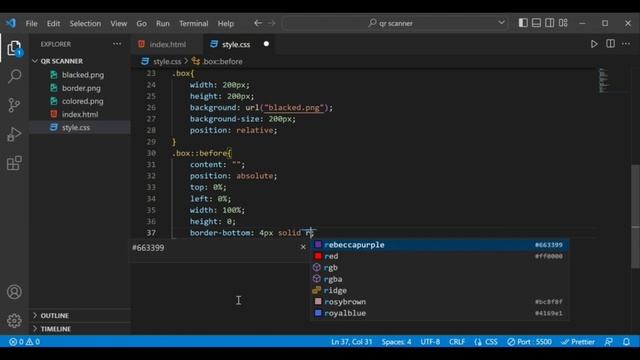Viewport: 640px width, 360px height.
Task: Click unsaved dot on style.css tab
Action: (x=266, y=44)
